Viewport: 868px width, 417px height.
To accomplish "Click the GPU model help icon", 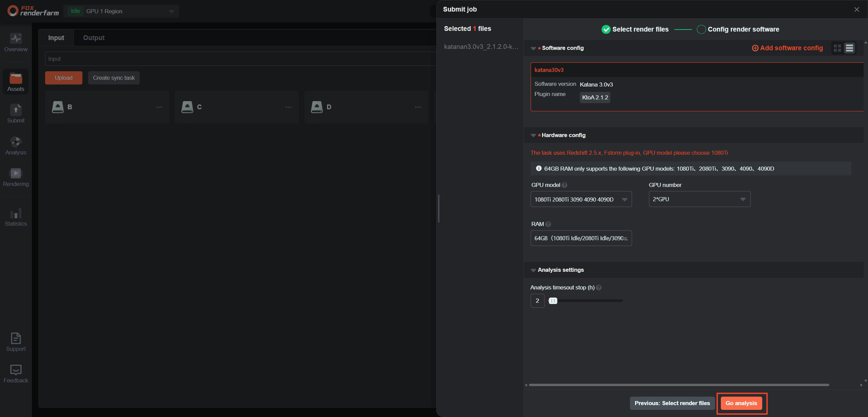I will point(565,185).
